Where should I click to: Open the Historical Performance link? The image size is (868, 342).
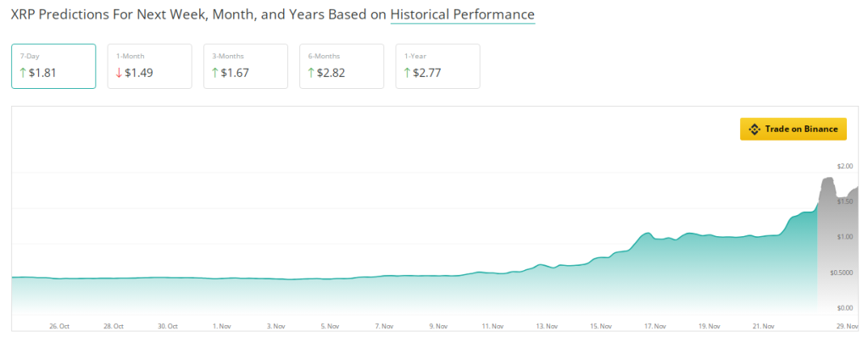click(462, 15)
